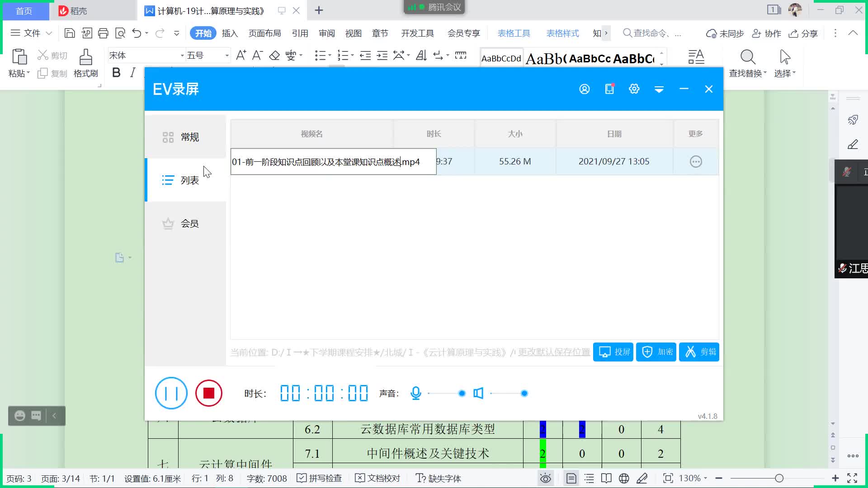The width and height of the screenshot is (868, 488).
Task: Open the 插入 ribbon tab
Action: tap(230, 33)
